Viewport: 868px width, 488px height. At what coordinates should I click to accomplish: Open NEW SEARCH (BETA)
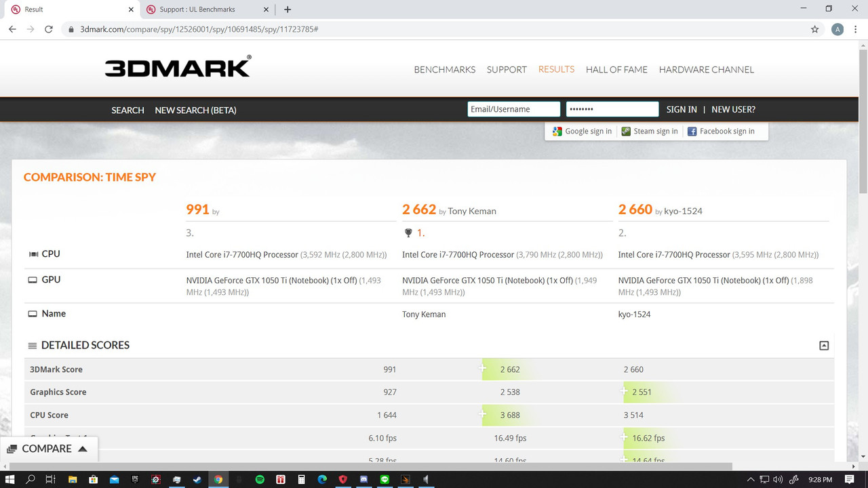coord(195,110)
